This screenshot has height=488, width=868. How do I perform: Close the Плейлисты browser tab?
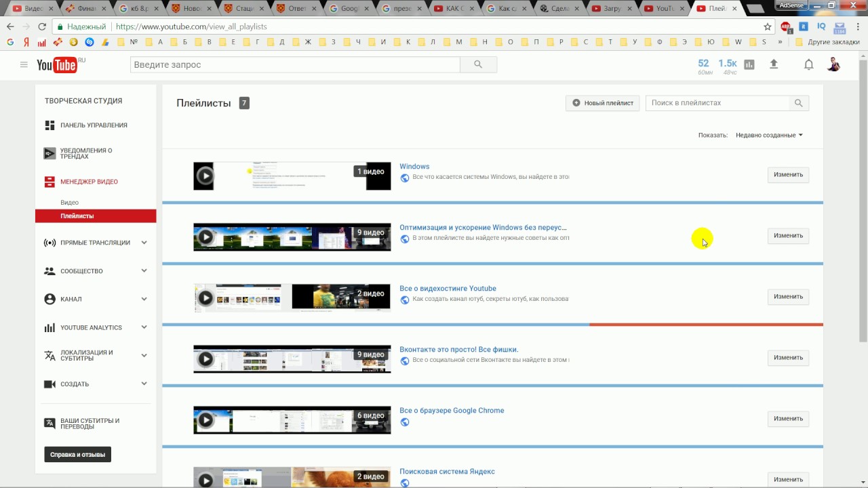(x=734, y=9)
